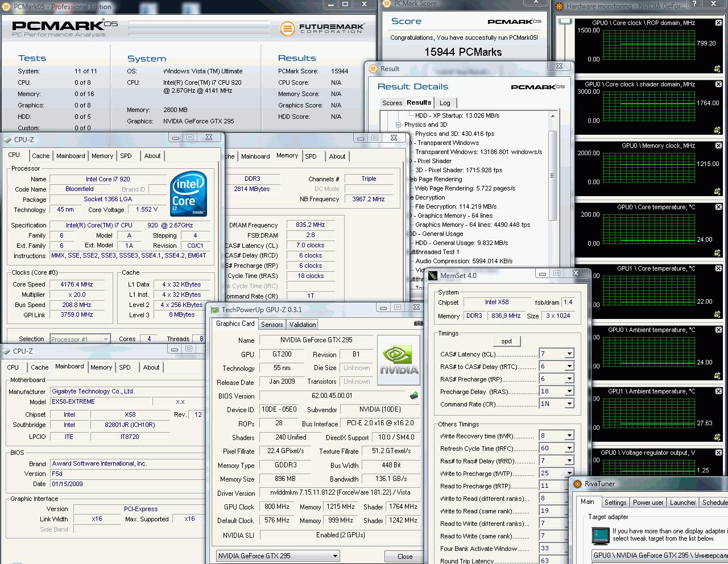Move the Hardware monitoring vertical slider handle

[x=565, y=21]
